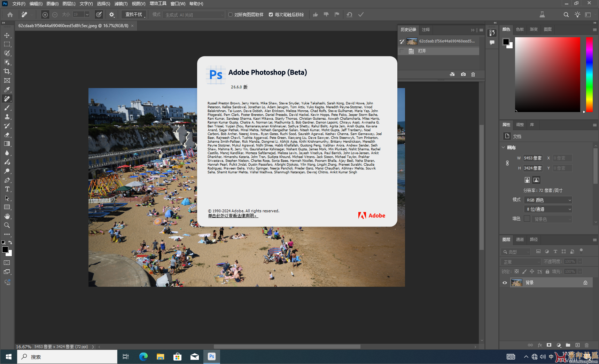
Task: Toggle the 填色 checkbox in properties
Action: point(527,219)
